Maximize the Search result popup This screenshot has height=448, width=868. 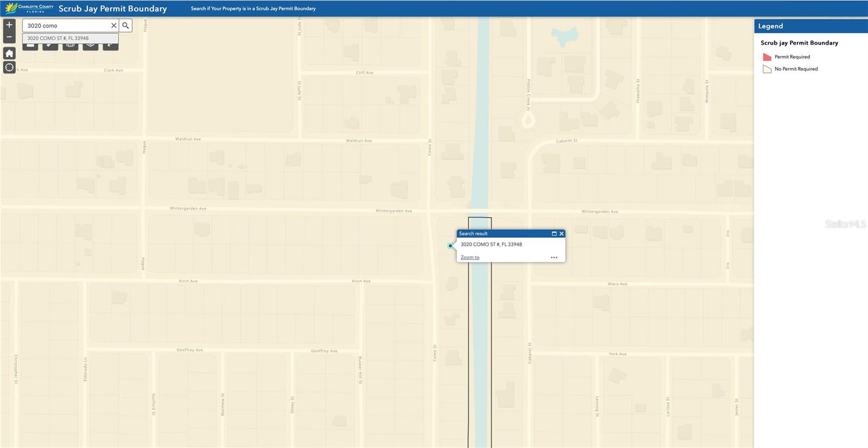click(554, 234)
